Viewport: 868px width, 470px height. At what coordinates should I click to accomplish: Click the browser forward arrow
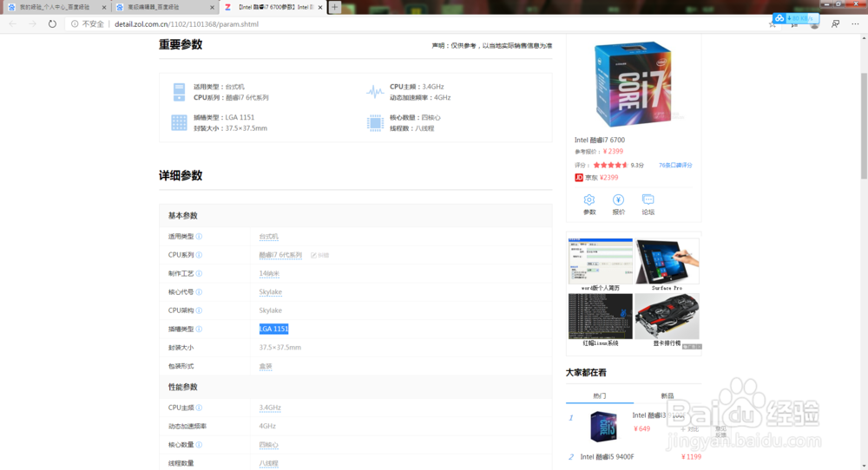(32, 23)
